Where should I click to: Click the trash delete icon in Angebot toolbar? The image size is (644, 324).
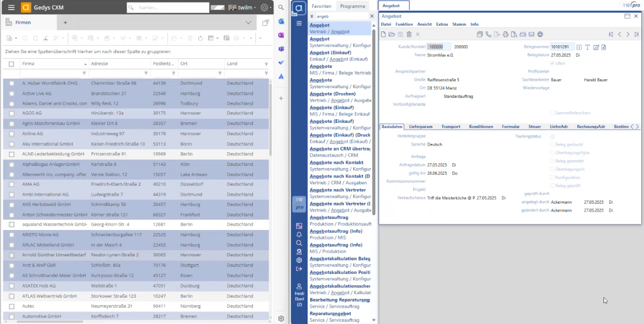(x=409, y=35)
